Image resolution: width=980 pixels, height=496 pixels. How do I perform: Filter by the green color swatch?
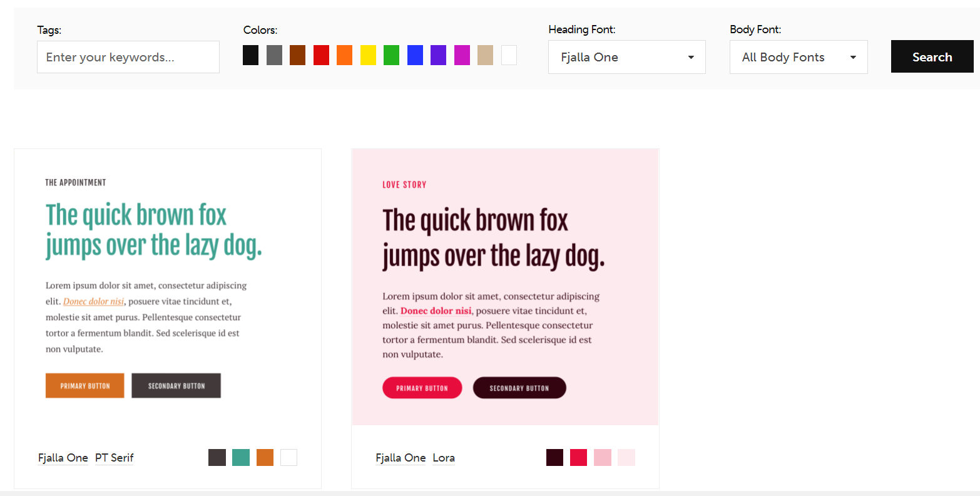pyautogui.click(x=391, y=55)
